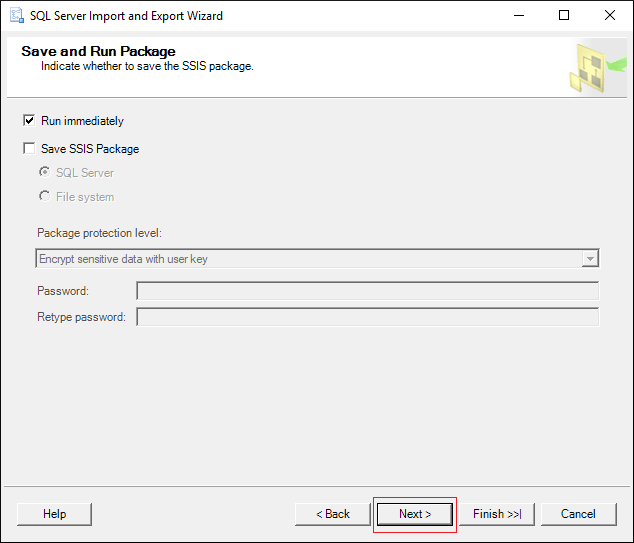Viewport: 634px width, 543px height.
Task: Click the Save and Run Package heading
Action: click(x=98, y=51)
